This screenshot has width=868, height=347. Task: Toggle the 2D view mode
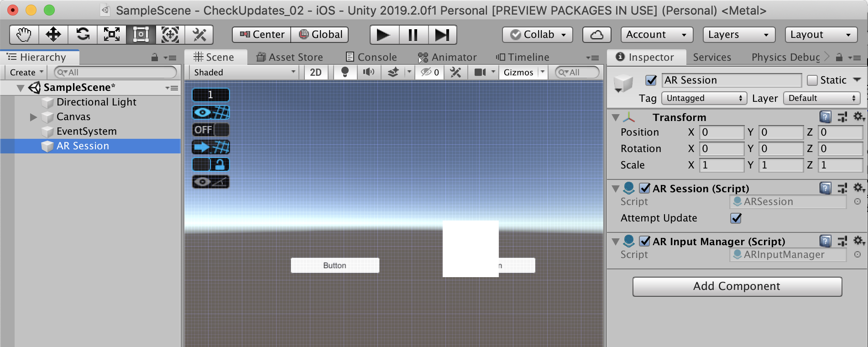pos(316,72)
